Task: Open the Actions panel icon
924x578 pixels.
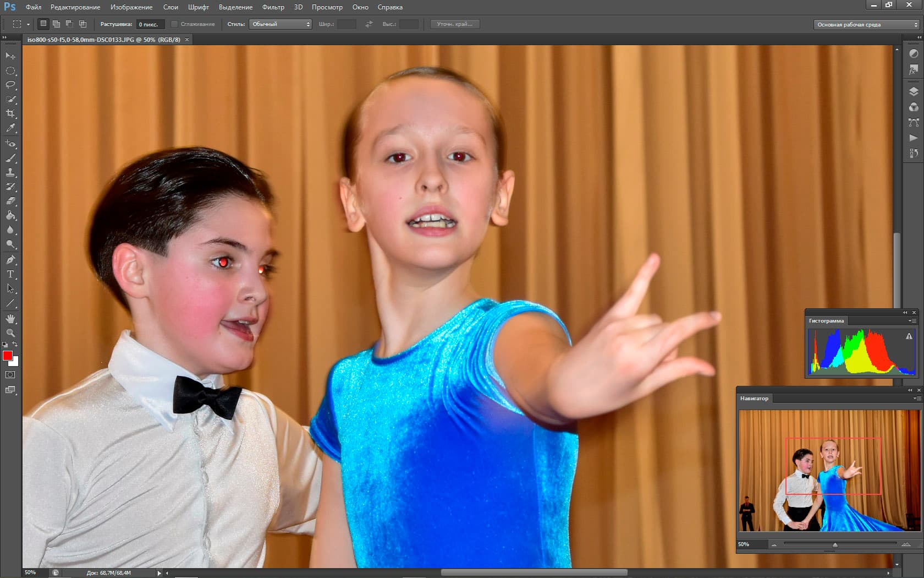Action: click(x=914, y=138)
